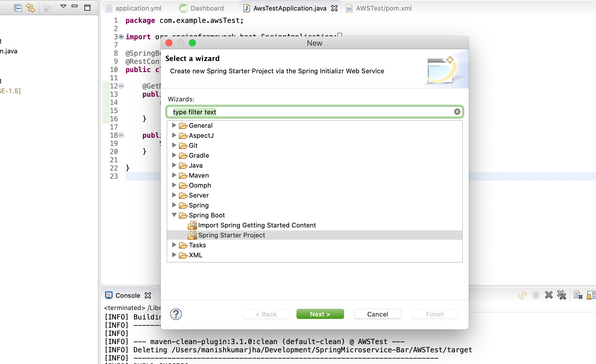Expand the Git wizard folder
The width and height of the screenshot is (596, 364).
(174, 145)
